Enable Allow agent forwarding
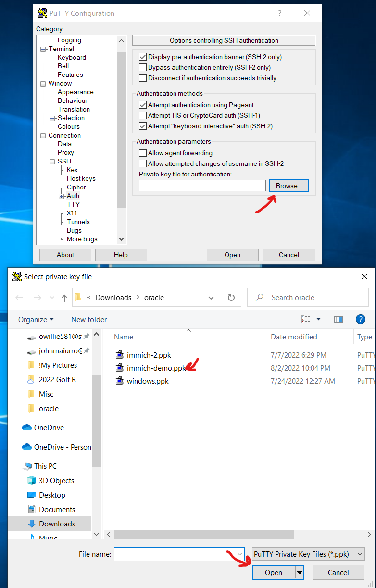376x588 pixels. pos(143,153)
